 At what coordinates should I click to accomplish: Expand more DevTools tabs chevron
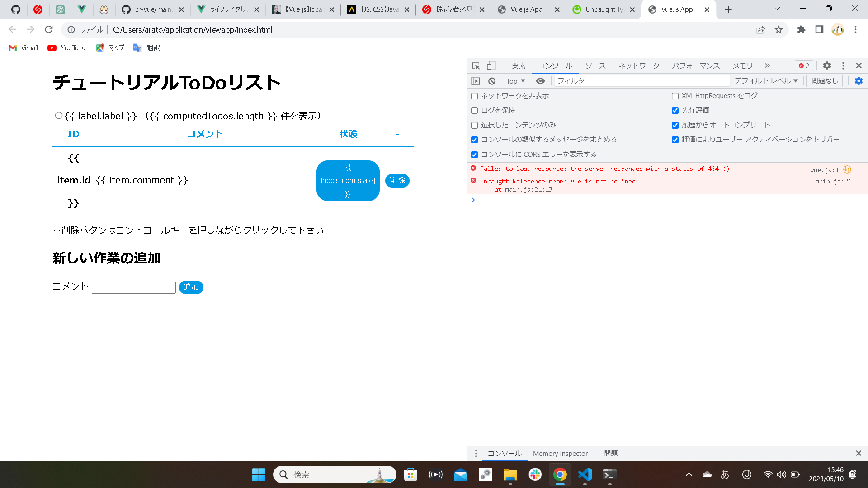pos(767,66)
